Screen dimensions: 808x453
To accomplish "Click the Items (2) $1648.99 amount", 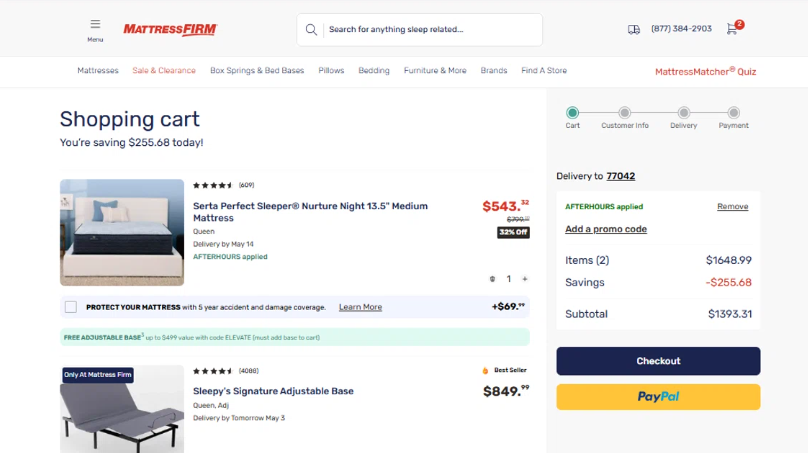I will (729, 261).
